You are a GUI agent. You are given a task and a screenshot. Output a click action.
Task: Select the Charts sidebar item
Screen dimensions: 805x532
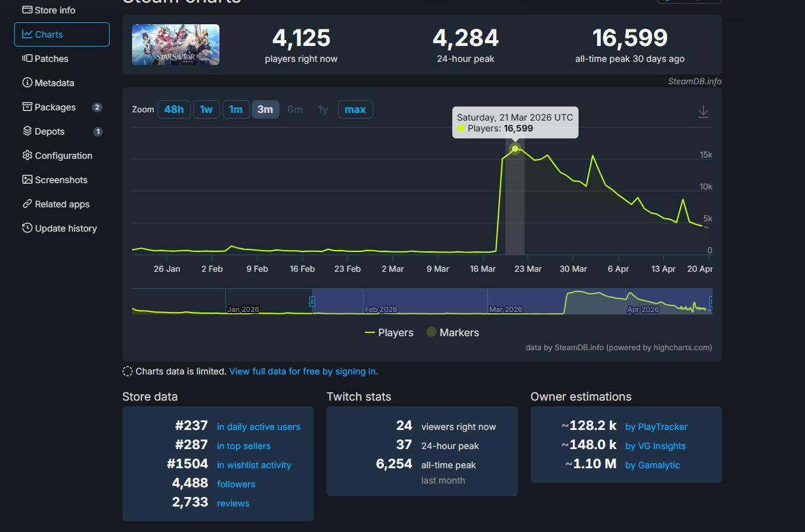pos(61,34)
